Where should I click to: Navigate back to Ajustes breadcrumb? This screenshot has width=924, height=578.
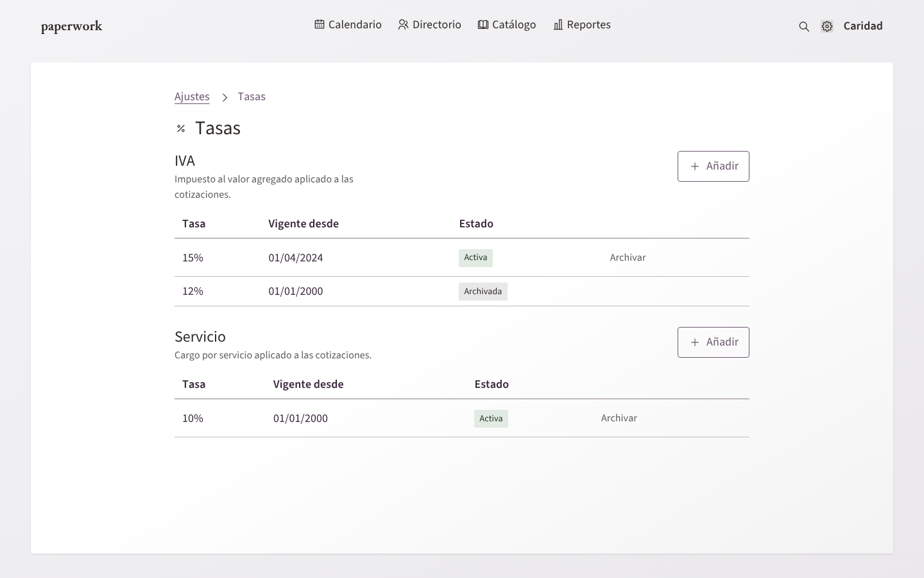pyautogui.click(x=192, y=96)
